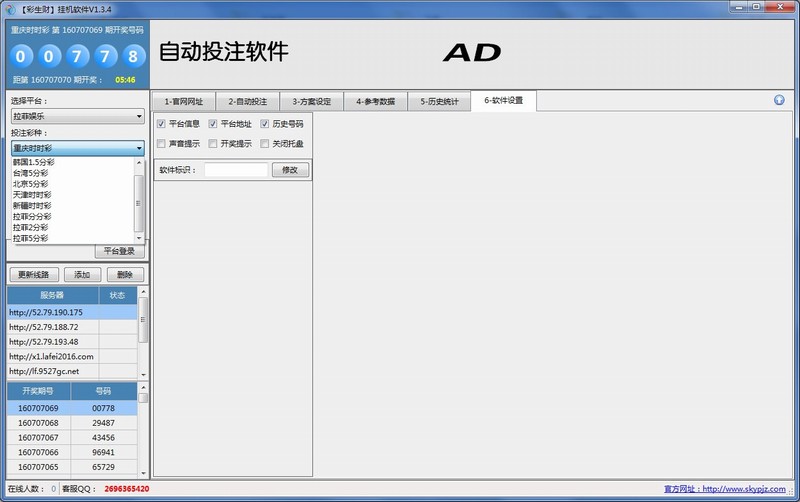
Task: Open the 3-方案设定 tab
Action: tap(311, 101)
